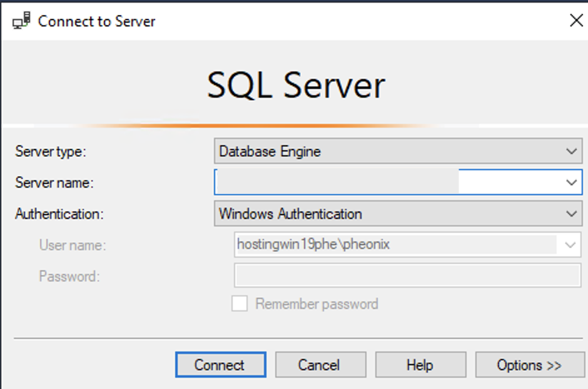This screenshot has height=389, width=588.
Task: Close the Connect to Server dialog
Action: 576,21
